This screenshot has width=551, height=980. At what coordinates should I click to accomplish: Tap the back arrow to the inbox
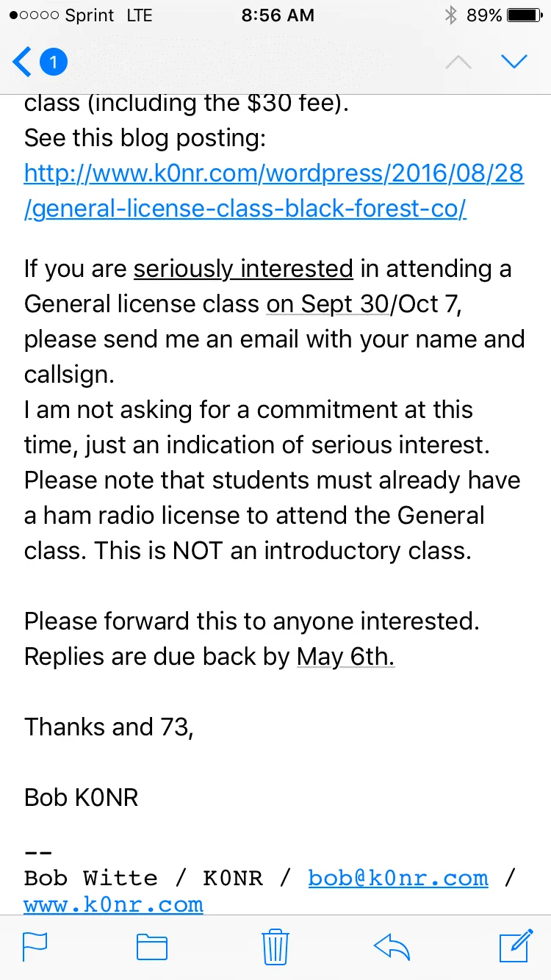22,62
